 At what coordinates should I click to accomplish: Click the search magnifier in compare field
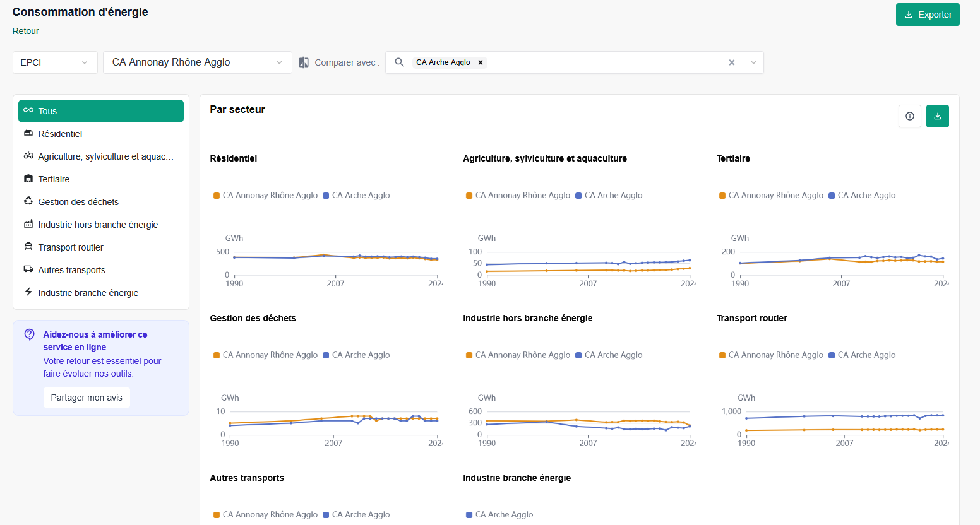coord(399,62)
